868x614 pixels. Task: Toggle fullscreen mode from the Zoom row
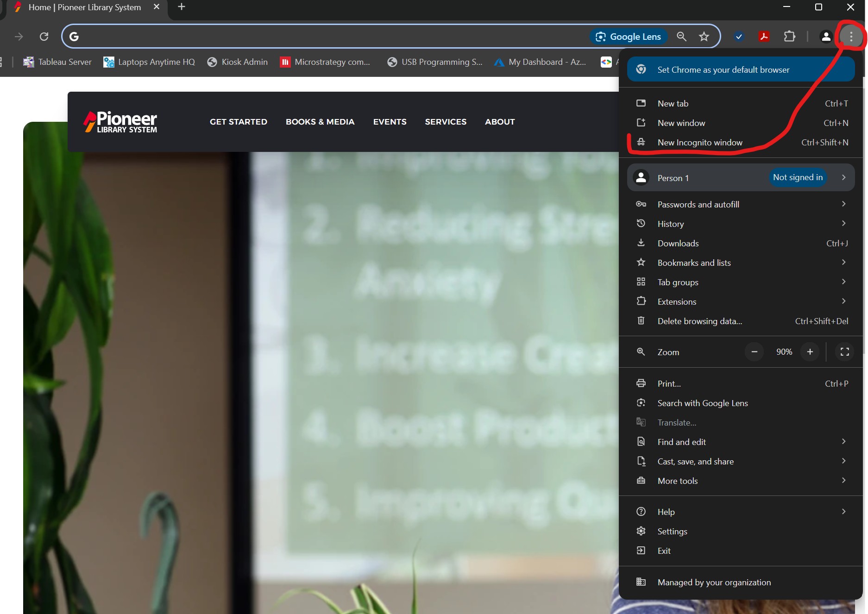(844, 352)
